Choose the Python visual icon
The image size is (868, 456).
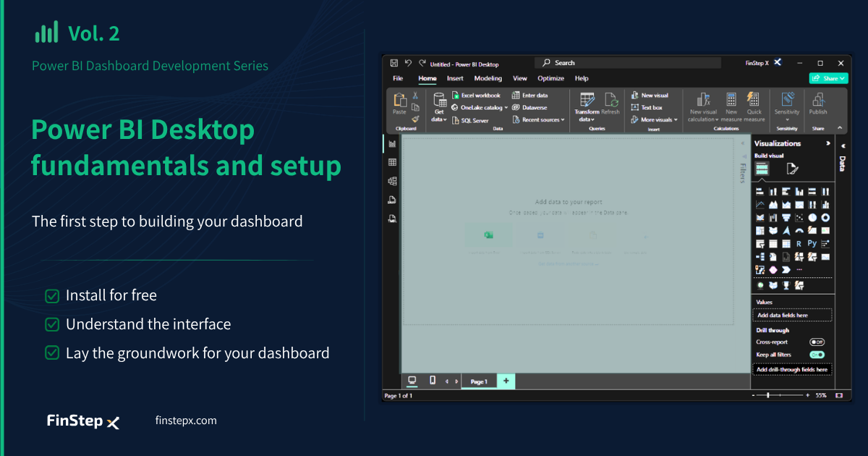tap(812, 244)
